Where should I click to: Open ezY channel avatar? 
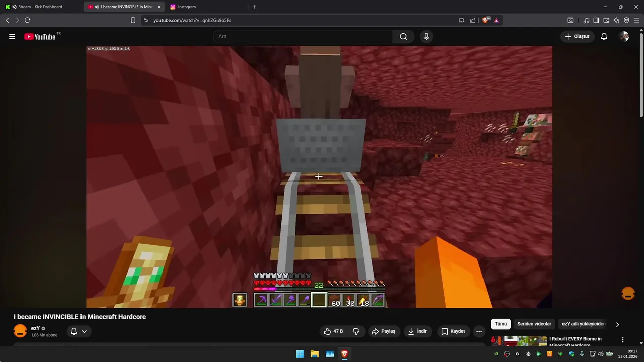(x=20, y=331)
